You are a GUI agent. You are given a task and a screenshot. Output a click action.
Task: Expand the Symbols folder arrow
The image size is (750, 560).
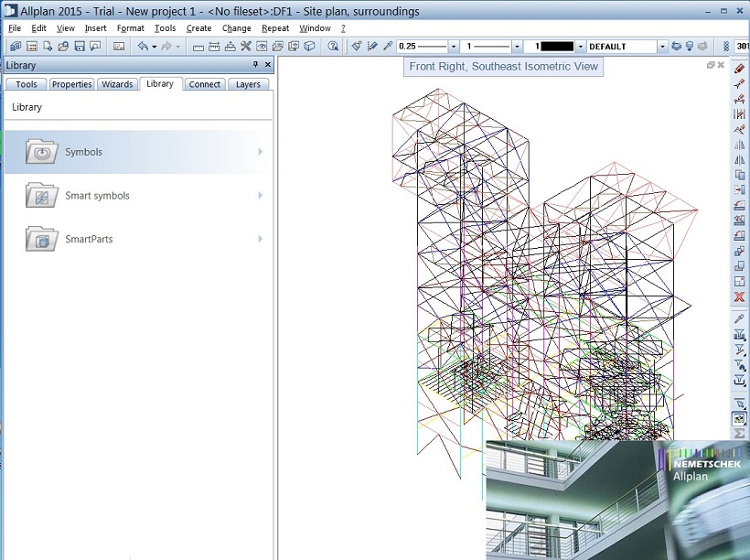pyautogui.click(x=260, y=152)
